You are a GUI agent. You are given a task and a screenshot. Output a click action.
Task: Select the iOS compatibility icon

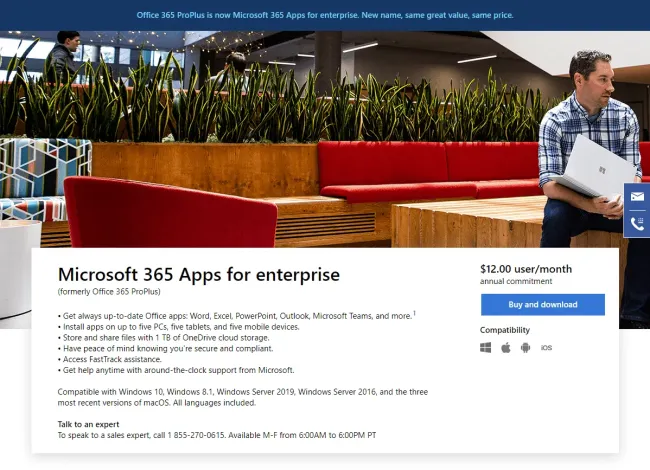click(546, 348)
